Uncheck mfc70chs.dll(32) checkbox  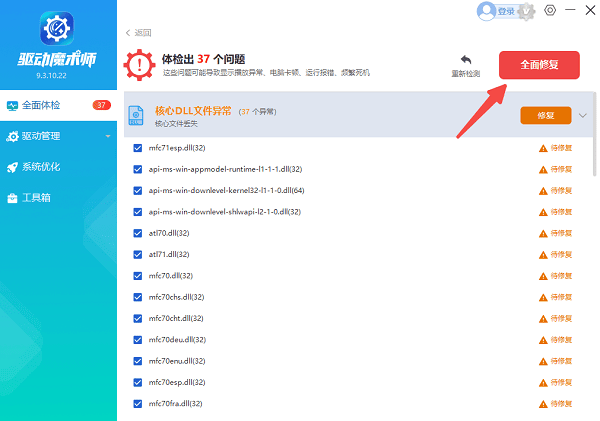[138, 297]
